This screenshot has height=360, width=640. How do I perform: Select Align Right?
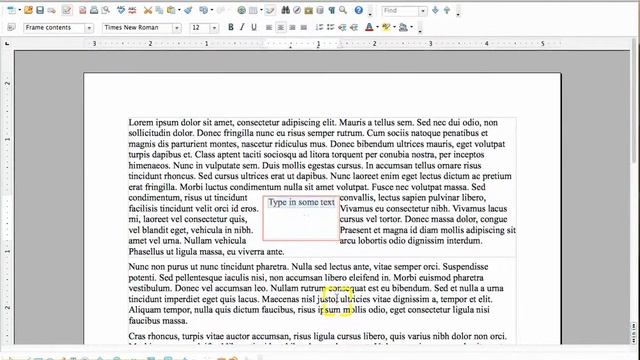(x=292, y=27)
